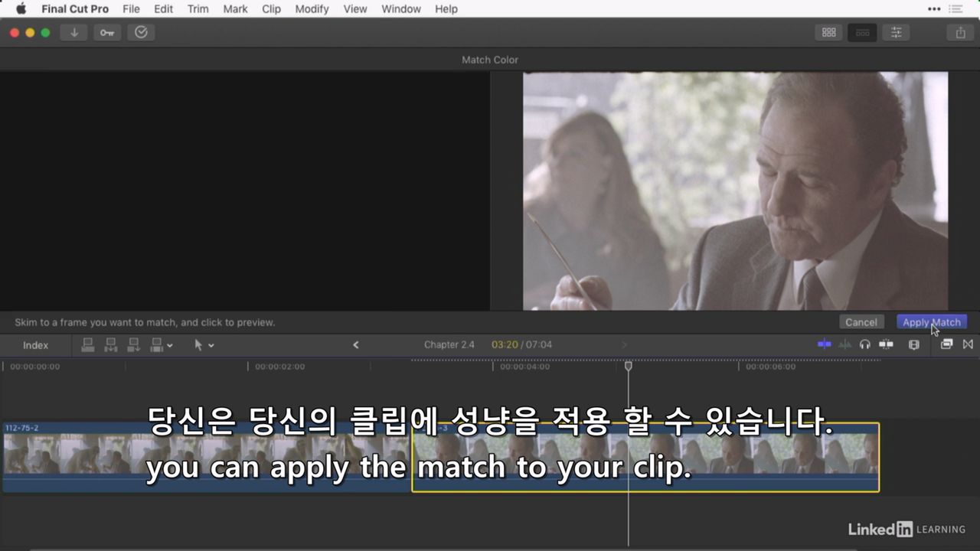Click the Import Media arrow icon

click(x=74, y=32)
